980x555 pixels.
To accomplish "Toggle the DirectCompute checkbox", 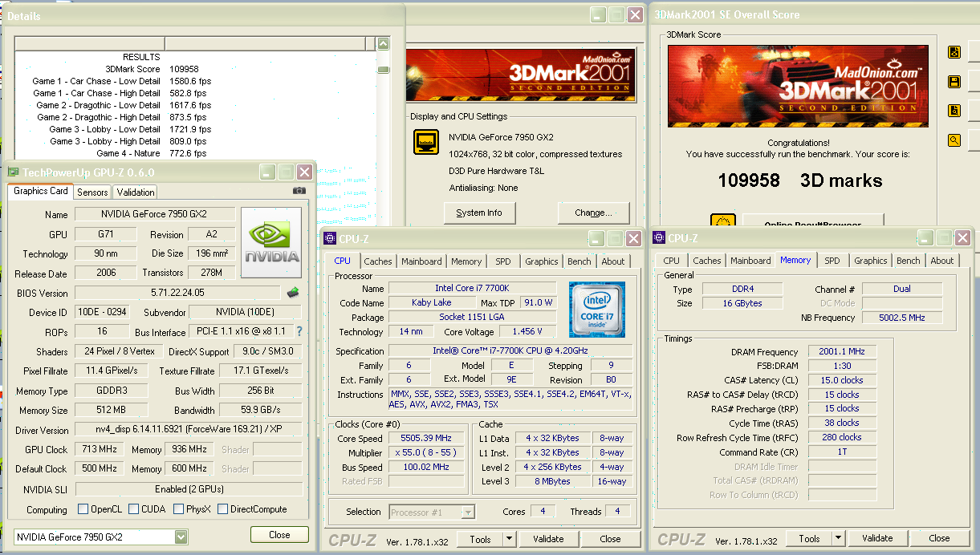I will (222, 509).
